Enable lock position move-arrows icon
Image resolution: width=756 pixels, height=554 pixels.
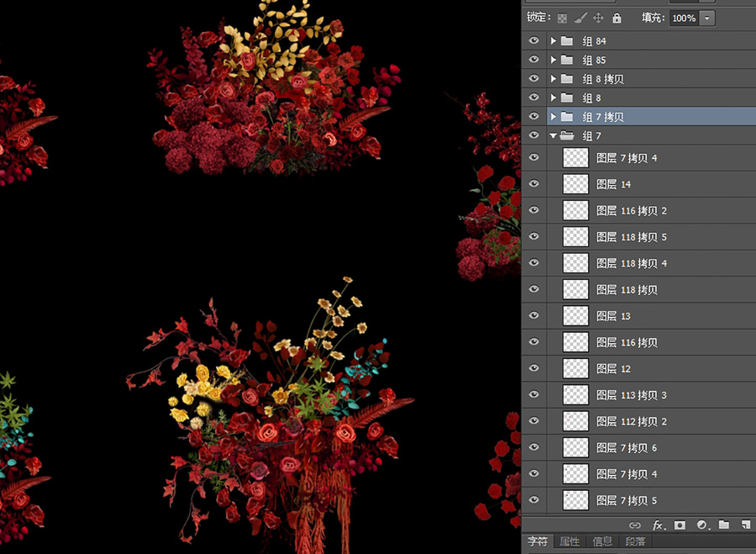(x=598, y=18)
